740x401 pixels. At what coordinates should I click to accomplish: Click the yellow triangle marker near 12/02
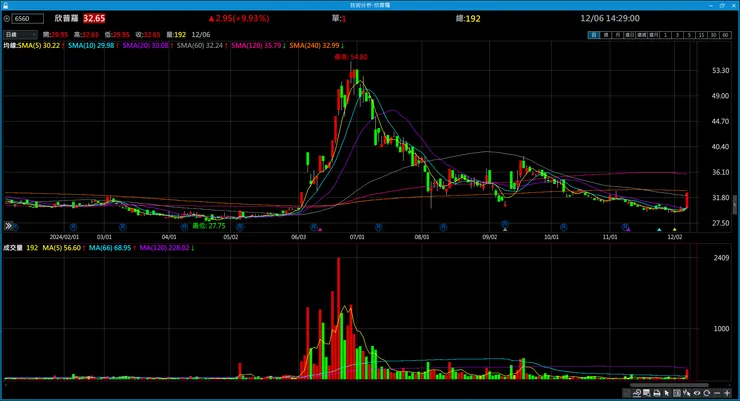[674, 230]
